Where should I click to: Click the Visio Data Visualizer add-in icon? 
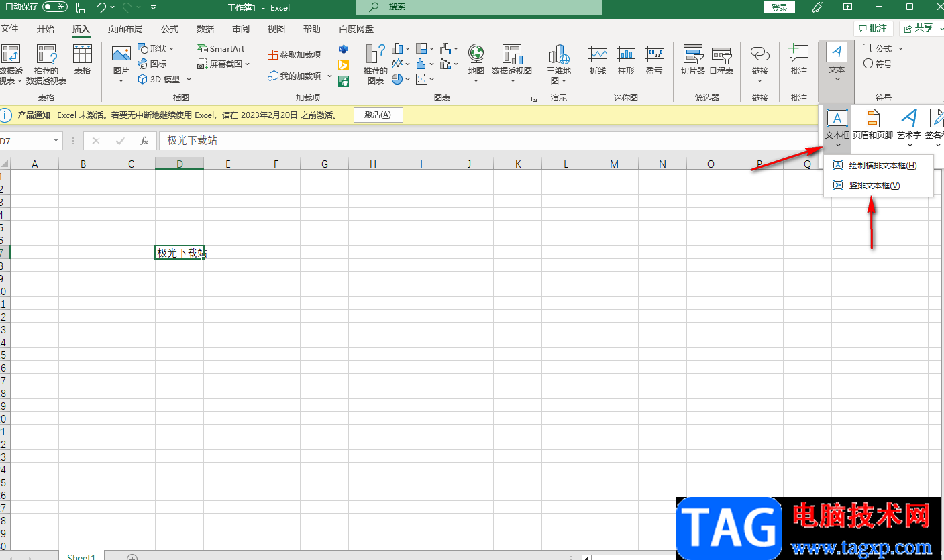pos(344,49)
